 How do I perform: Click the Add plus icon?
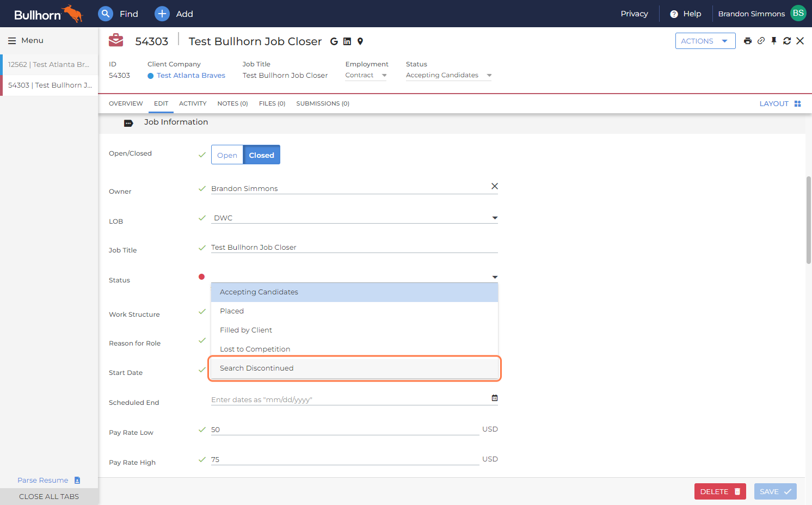tap(162, 14)
